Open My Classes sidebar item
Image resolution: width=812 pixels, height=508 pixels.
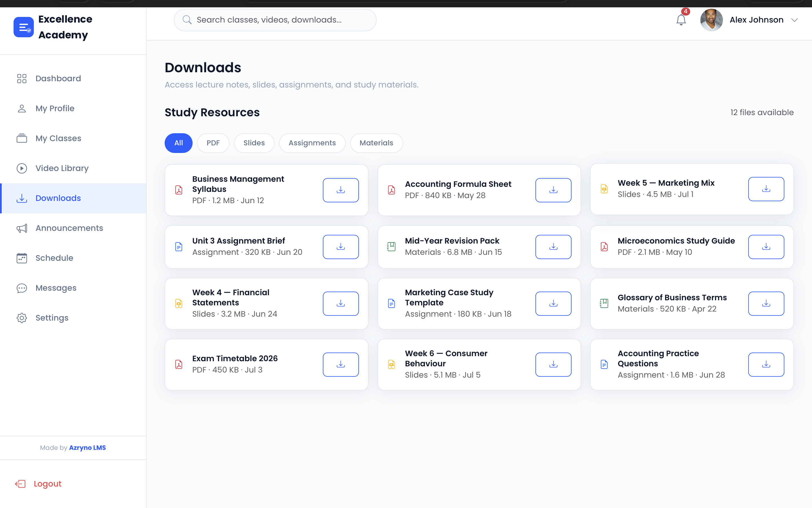pos(73,138)
